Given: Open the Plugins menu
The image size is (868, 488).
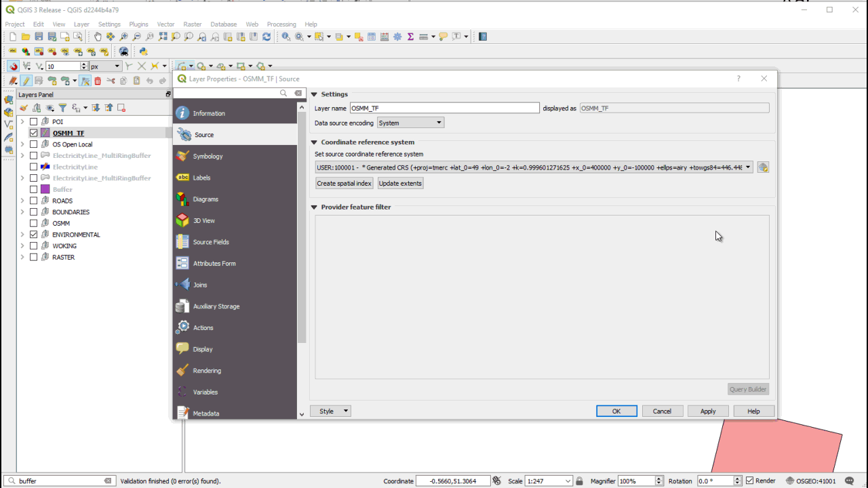Looking at the screenshot, I should 138,24.
